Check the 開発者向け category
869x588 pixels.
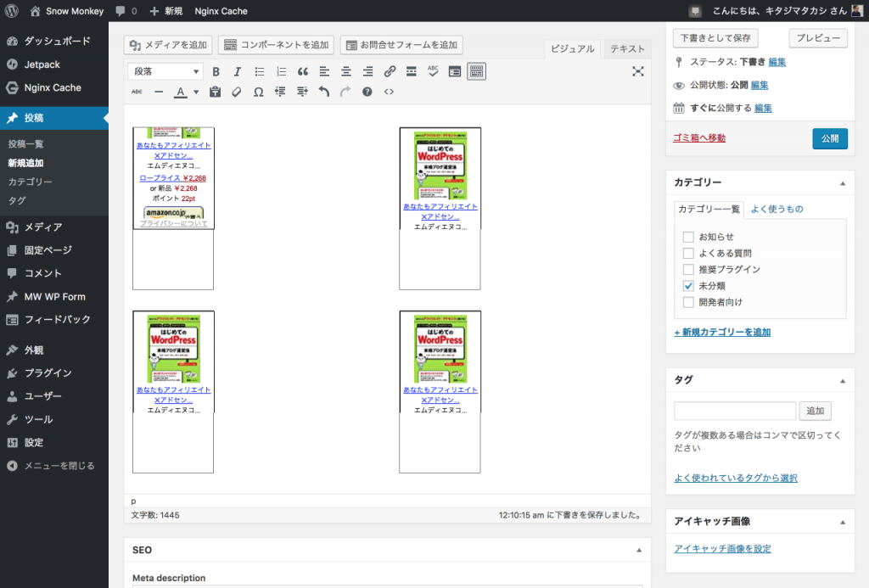pos(688,302)
